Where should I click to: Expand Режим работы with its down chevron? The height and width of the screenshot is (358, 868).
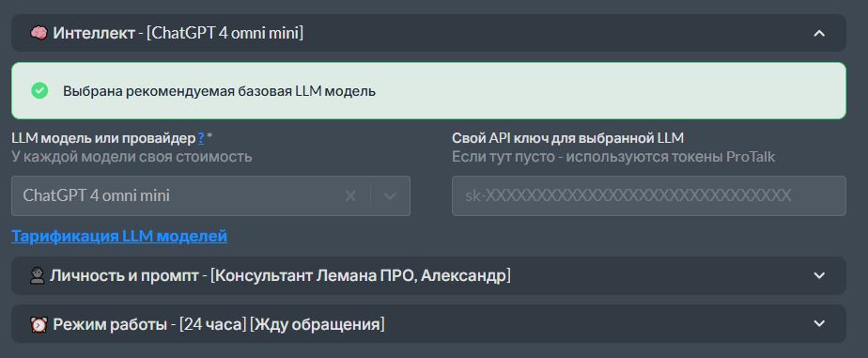click(x=819, y=323)
